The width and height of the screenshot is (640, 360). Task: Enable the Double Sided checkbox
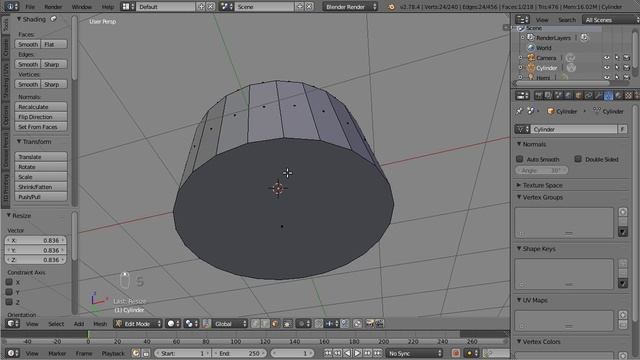click(578, 159)
